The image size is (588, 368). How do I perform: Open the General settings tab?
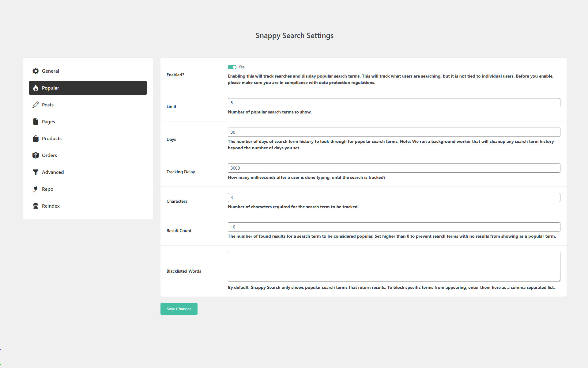[88, 71]
